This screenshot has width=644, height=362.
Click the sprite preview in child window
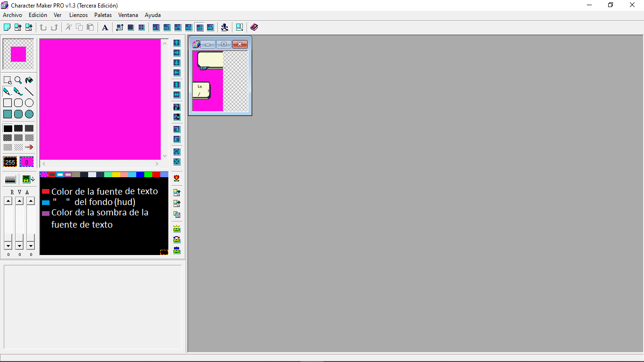(x=208, y=81)
